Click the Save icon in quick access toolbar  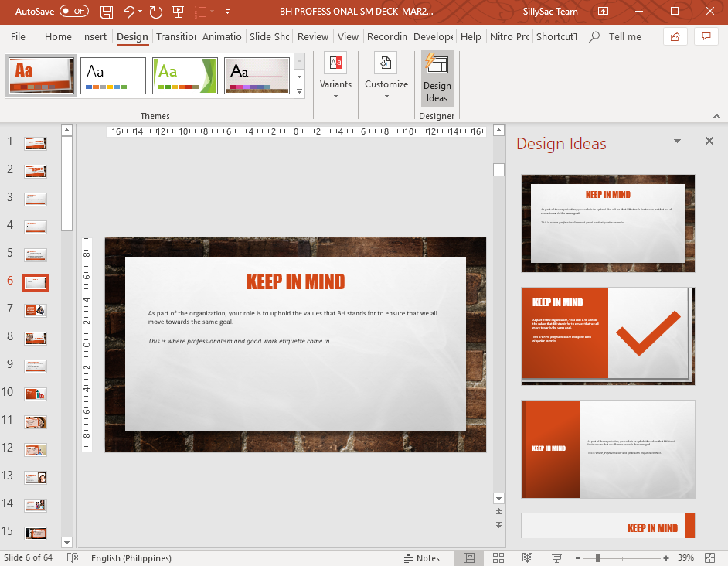107,12
